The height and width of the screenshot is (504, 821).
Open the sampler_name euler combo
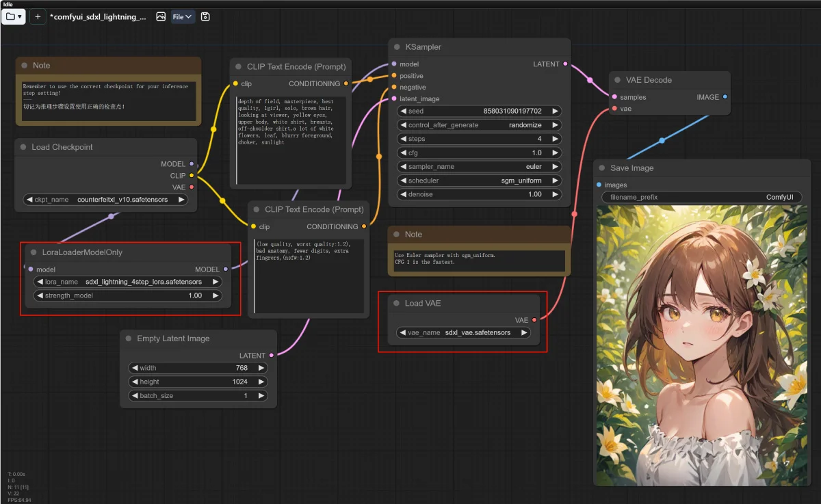click(x=479, y=167)
